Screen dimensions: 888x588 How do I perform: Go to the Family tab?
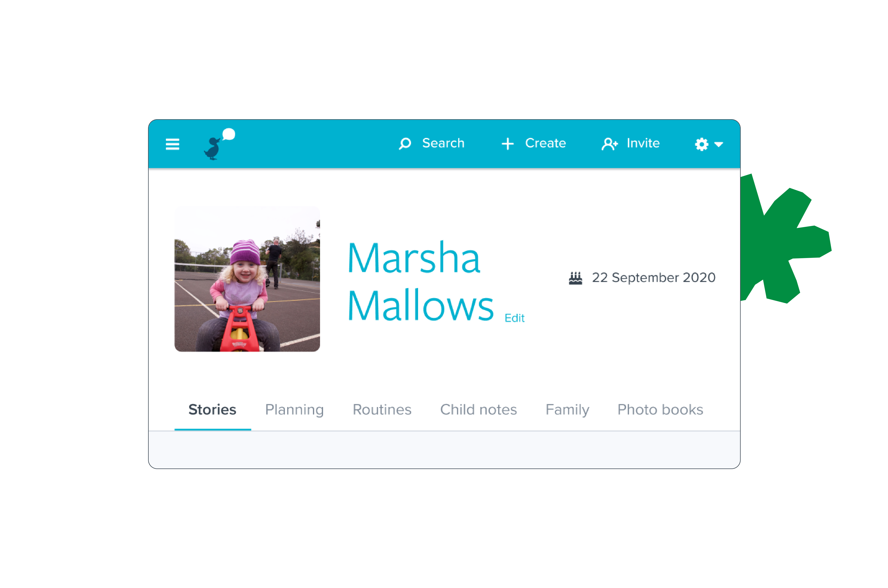[x=567, y=410]
